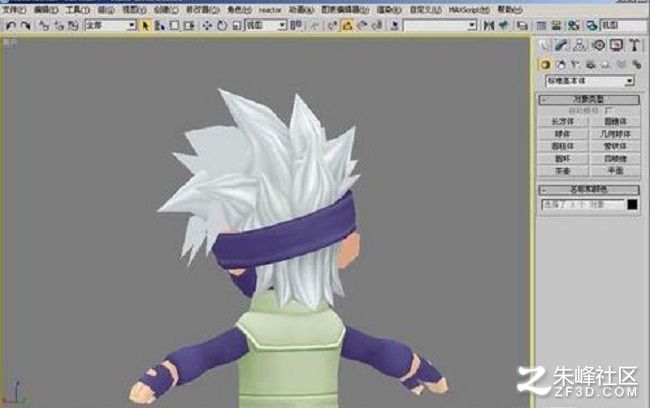Viewport: 650px width, 408px height.
Task: Open the Material Editor icon
Action: (573, 26)
